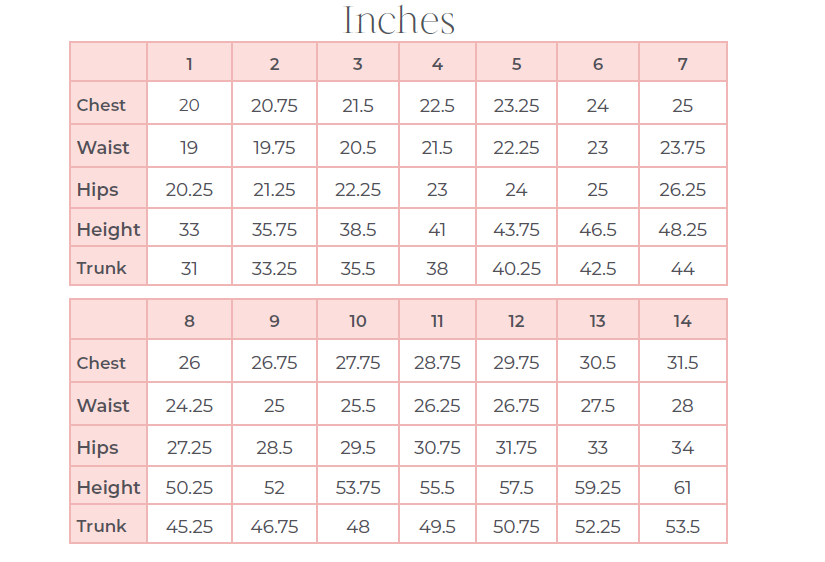
Task: Click the Trunk row label in bottom table
Action: pyautogui.click(x=102, y=526)
